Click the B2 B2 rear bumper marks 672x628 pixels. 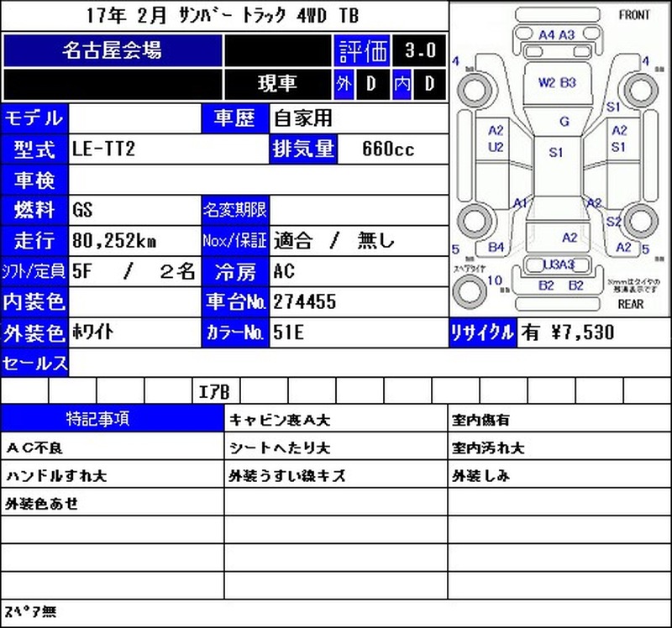point(561,285)
